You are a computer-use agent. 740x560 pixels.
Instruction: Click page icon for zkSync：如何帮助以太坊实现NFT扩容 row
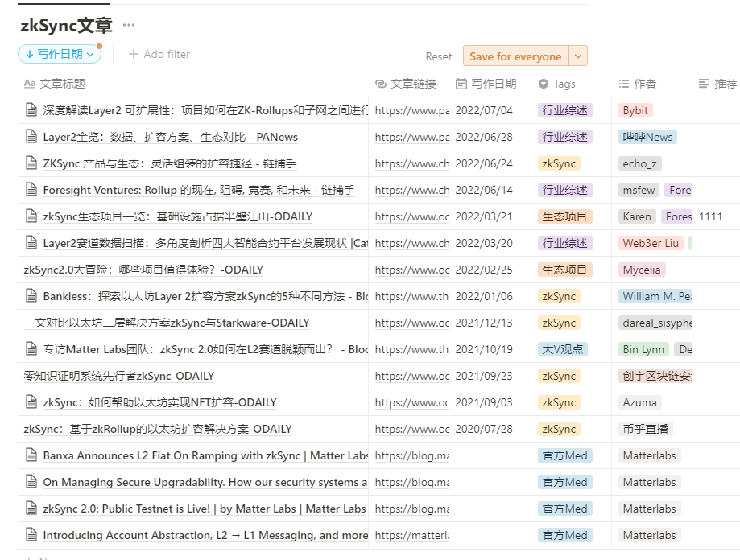pyautogui.click(x=31, y=402)
